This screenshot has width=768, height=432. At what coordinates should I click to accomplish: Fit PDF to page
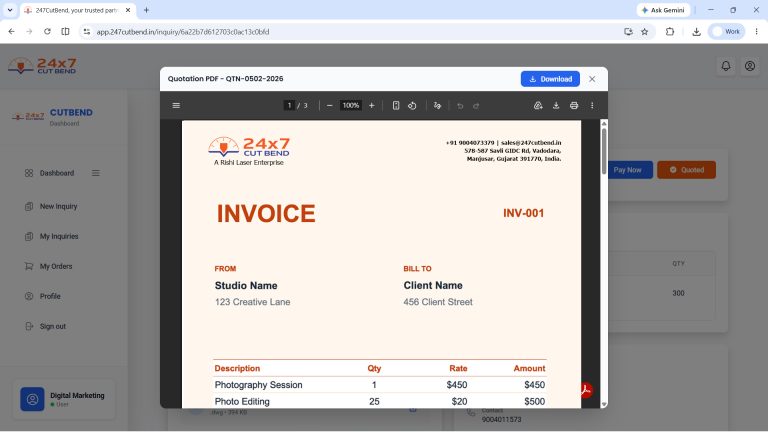point(396,105)
